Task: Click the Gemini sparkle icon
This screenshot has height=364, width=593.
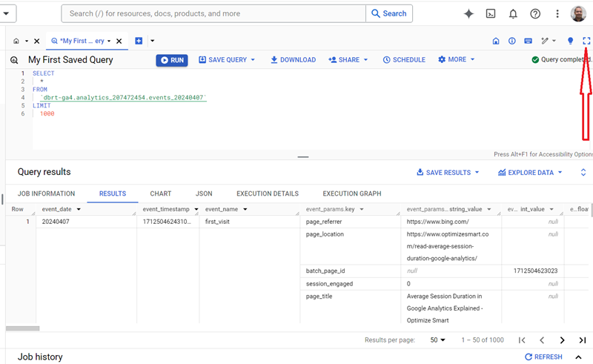Action: coord(468,13)
